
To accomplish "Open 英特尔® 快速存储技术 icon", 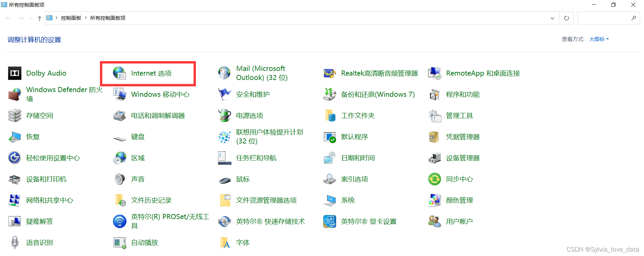I will pos(224,221).
